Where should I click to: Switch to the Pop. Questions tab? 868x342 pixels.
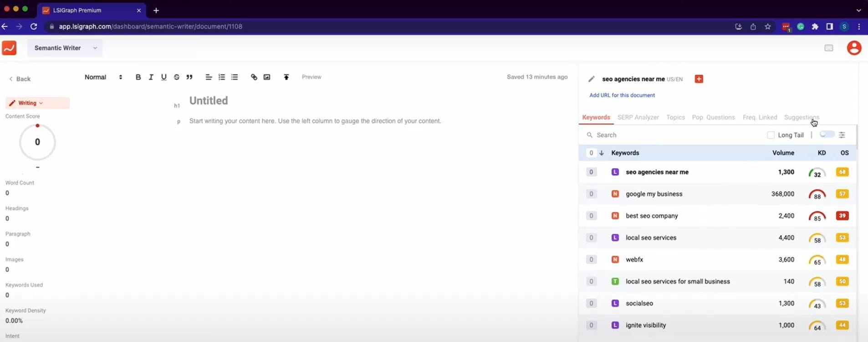pos(713,117)
